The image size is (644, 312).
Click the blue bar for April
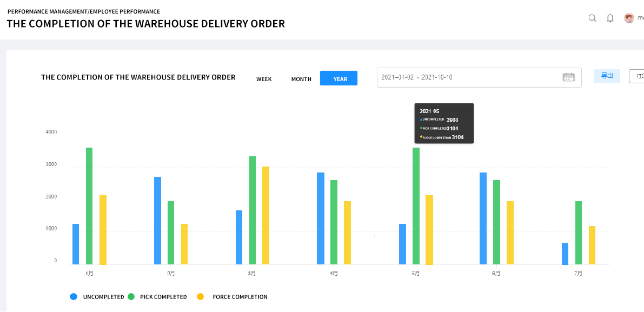[321, 218]
